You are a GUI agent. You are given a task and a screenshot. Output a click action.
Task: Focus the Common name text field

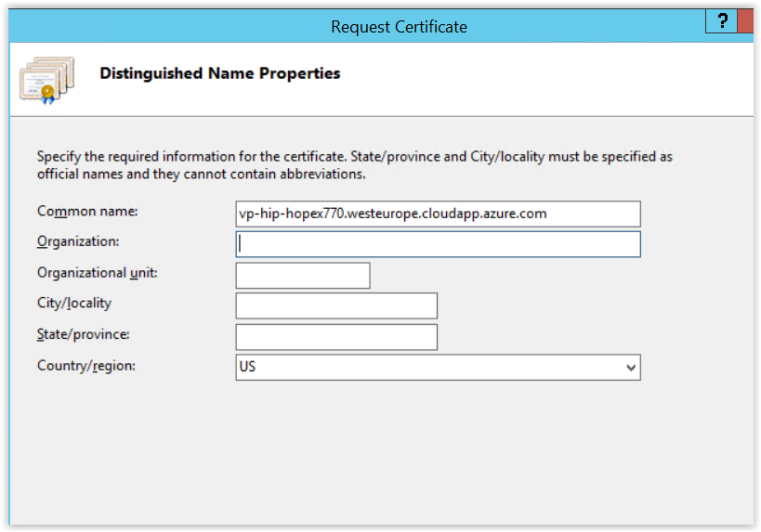tap(438, 214)
